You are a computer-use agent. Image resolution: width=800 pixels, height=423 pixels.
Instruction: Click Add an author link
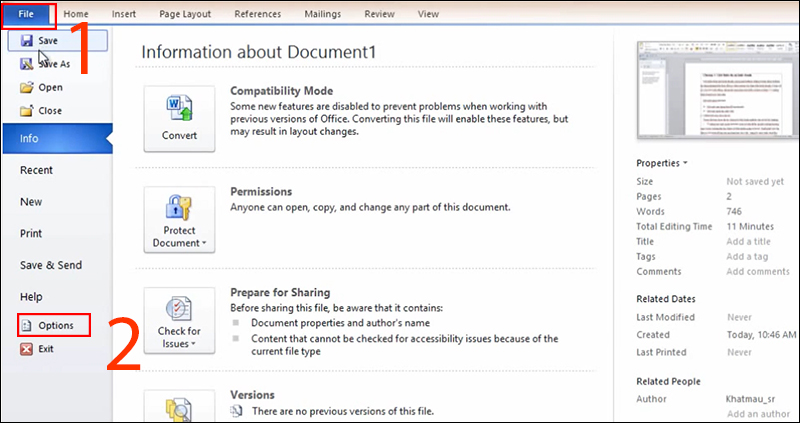pyautogui.click(x=757, y=413)
